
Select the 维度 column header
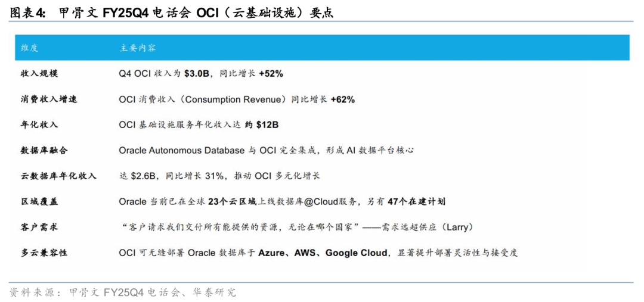29,48
